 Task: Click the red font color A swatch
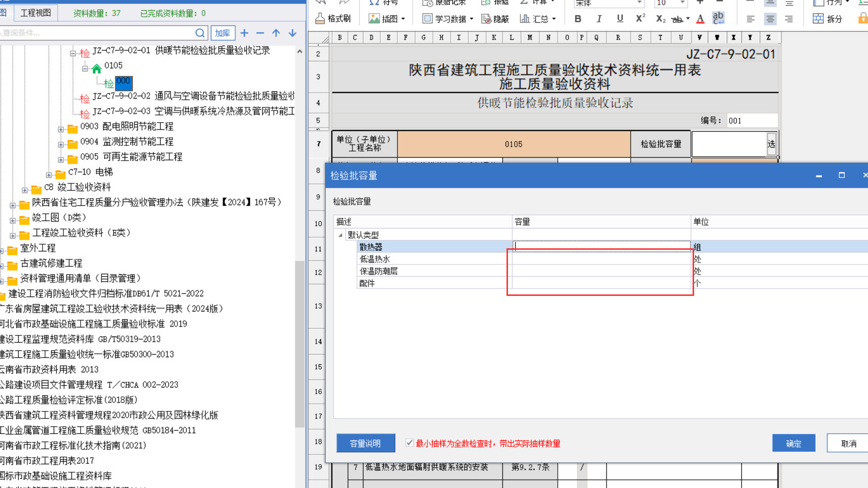click(700, 19)
